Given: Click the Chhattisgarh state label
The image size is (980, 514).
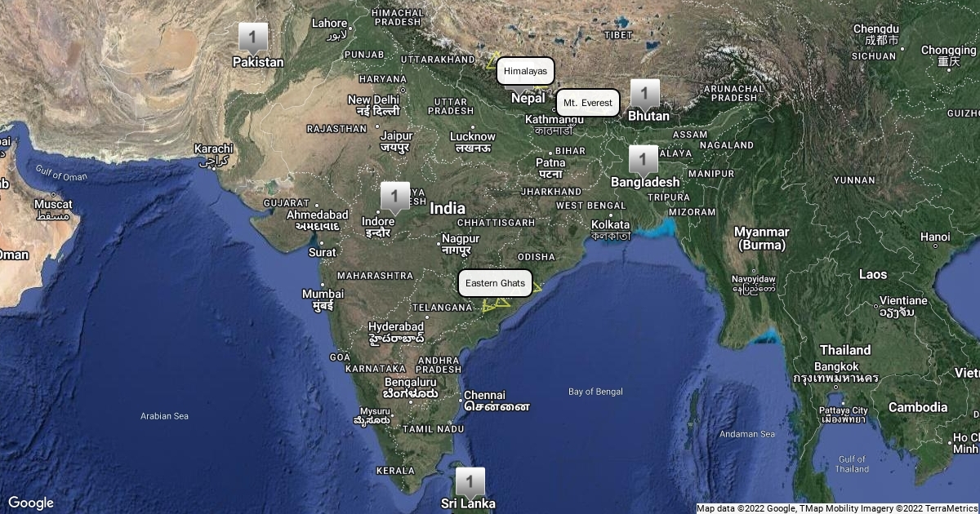Looking at the screenshot, I should pos(496,222).
